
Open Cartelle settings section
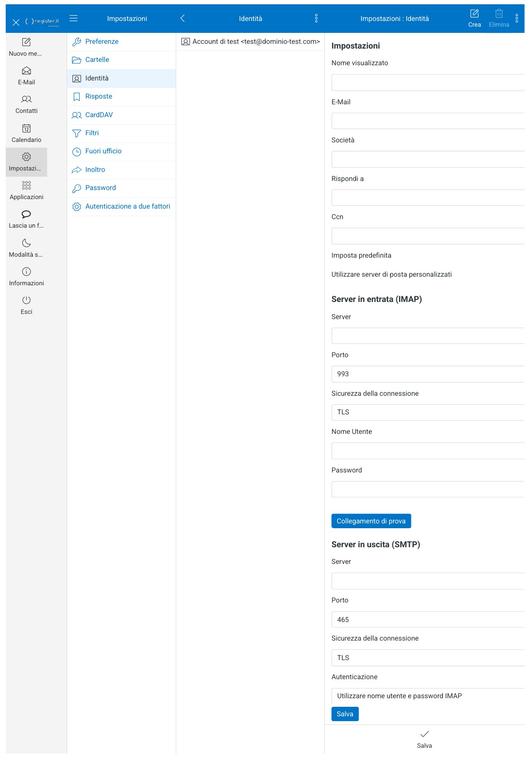(121, 60)
